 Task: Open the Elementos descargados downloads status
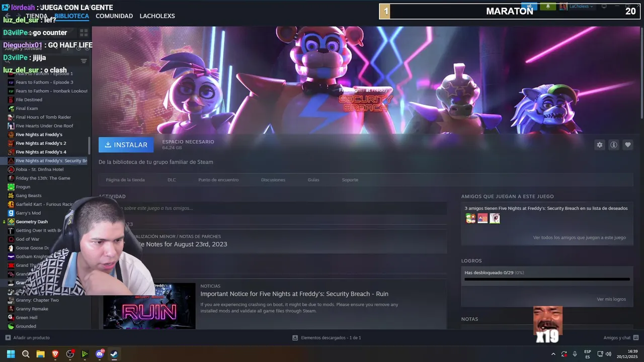(327, 338)
